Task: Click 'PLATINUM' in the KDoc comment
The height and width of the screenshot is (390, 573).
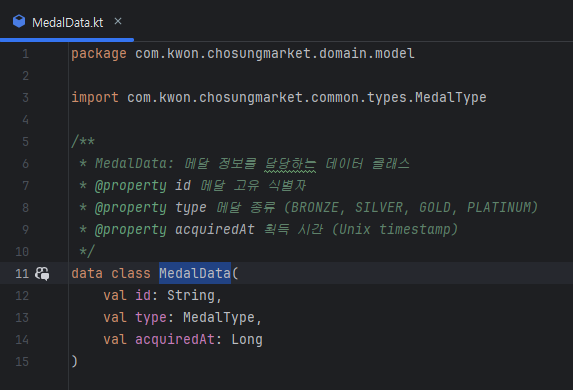Action: click(x=498, y=208)
